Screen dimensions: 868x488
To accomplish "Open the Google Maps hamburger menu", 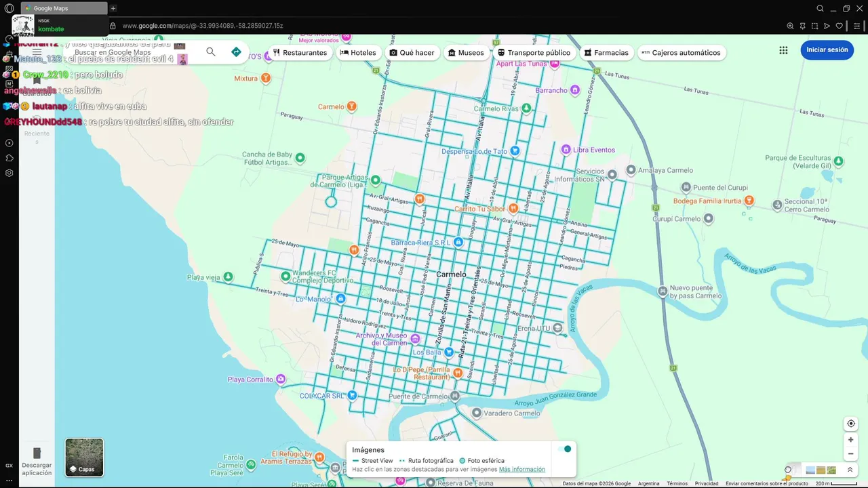I will coord(37,52).
